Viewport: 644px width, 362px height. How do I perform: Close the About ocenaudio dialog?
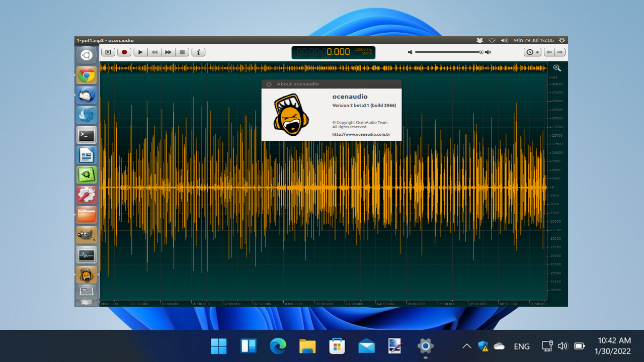tap(269, 84)
